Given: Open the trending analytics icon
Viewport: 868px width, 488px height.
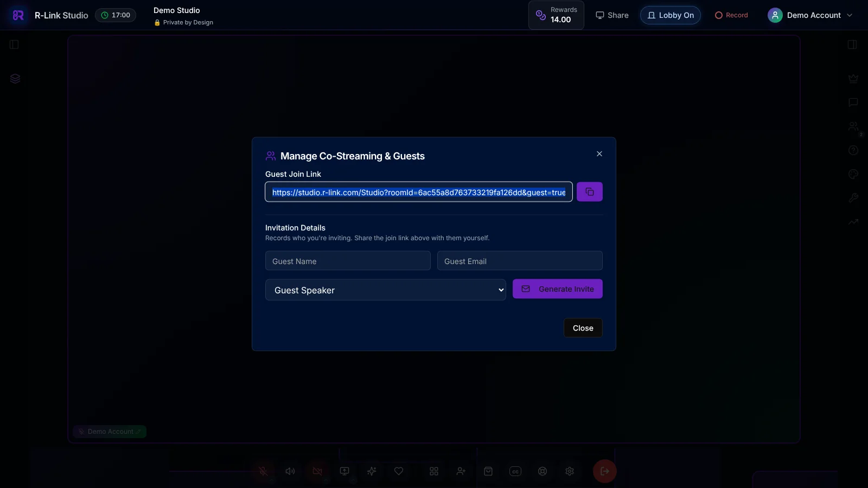Looking at the screenshot, I should 853,222.
